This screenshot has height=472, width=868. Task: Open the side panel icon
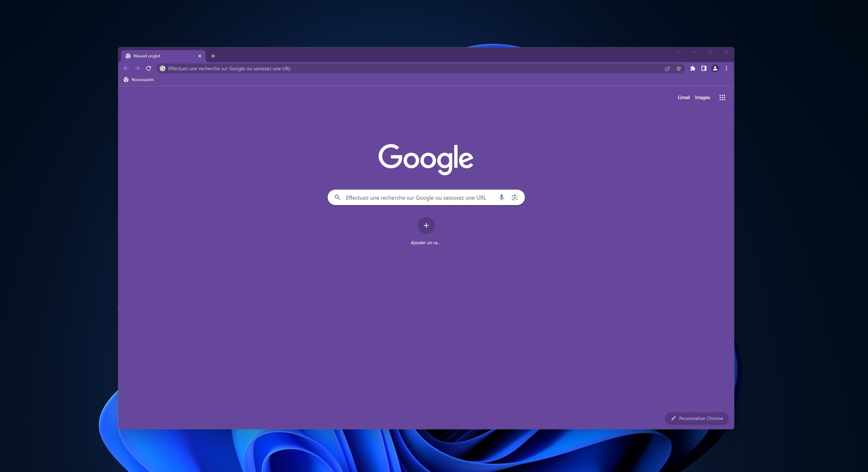704,68
